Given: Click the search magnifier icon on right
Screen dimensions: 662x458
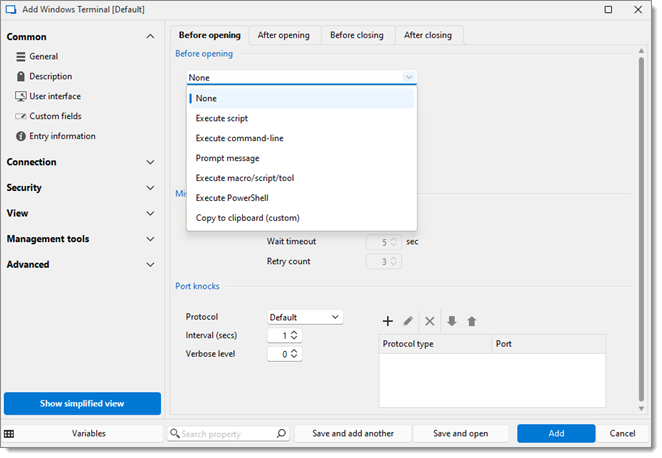Looking at the screenshot, I should [282, 434].
